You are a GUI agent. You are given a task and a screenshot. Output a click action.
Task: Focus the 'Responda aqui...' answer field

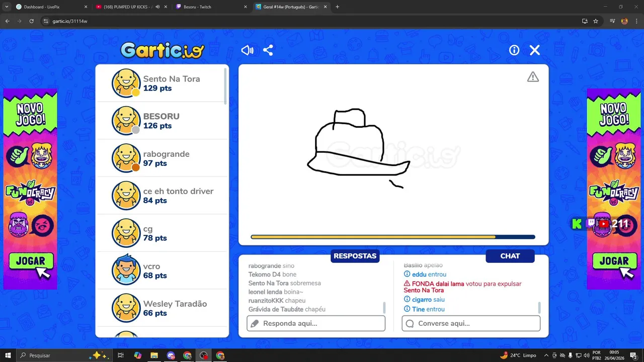(316, 323)
